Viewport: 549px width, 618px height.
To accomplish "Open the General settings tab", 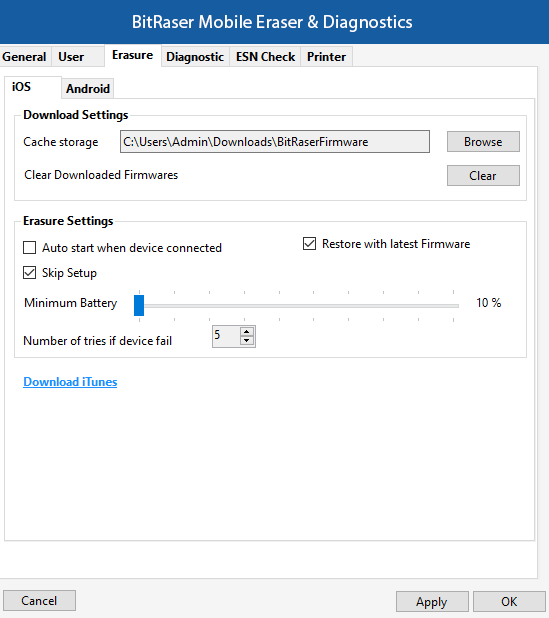I will 25,57.
